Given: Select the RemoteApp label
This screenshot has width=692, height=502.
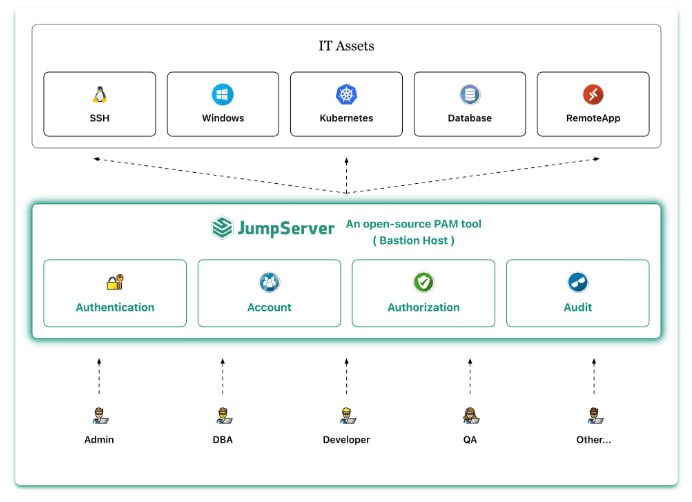Looking at the screenshot, I should pyautogui.click(x=593, y=118).
